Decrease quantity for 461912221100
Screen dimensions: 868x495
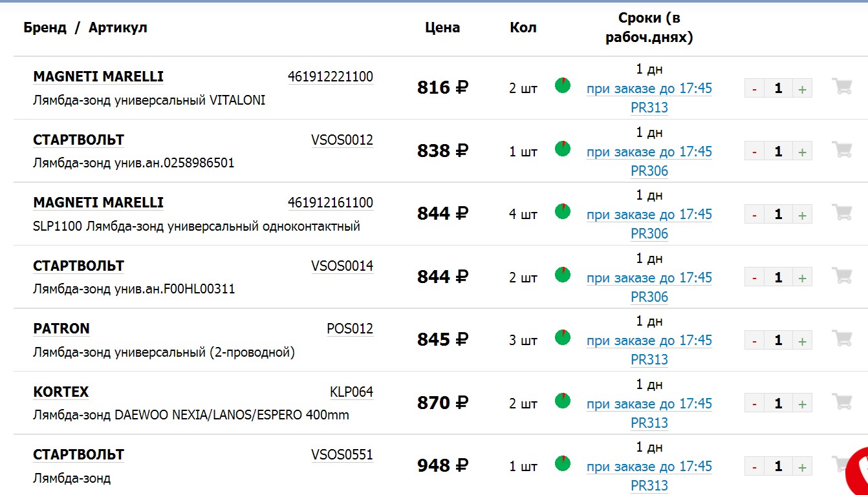pyautogui.click(x=755, y=89)
